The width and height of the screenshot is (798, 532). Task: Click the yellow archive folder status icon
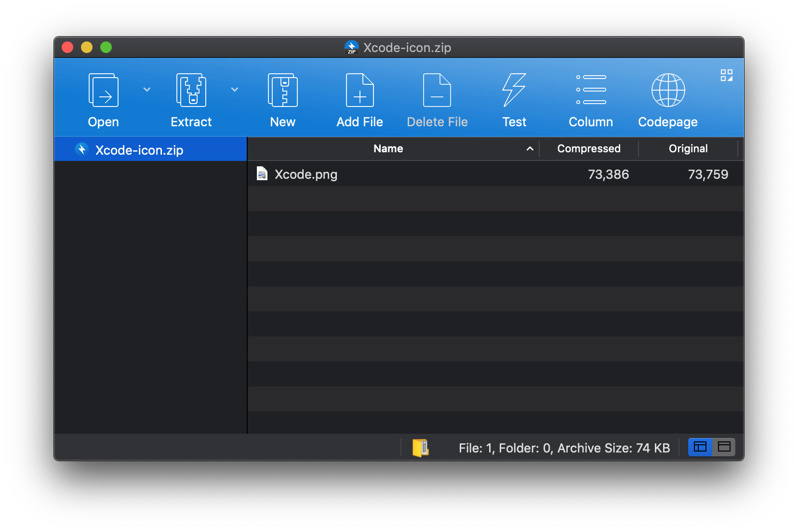tap(420, 448)
